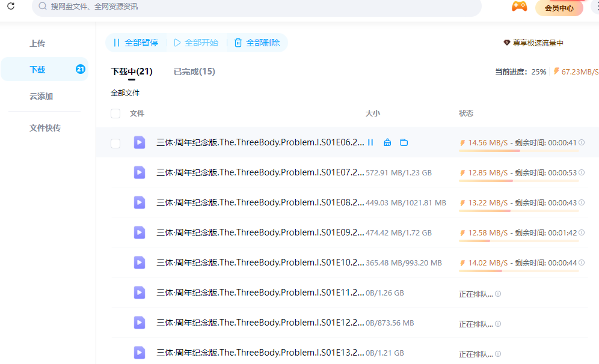Select 上传 in the sidebar

tap(37, 43)
